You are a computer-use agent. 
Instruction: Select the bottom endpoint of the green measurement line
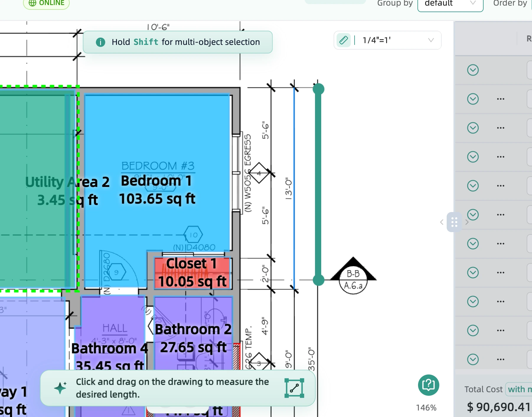pyautogui.click(x=318, y=280)
